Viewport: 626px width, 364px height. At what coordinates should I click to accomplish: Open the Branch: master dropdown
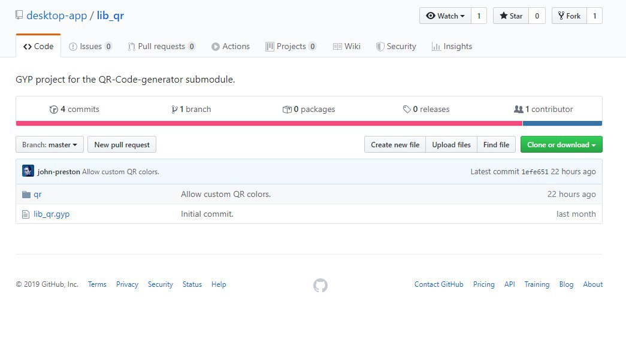pyautogui.click(x=50, y=145)
